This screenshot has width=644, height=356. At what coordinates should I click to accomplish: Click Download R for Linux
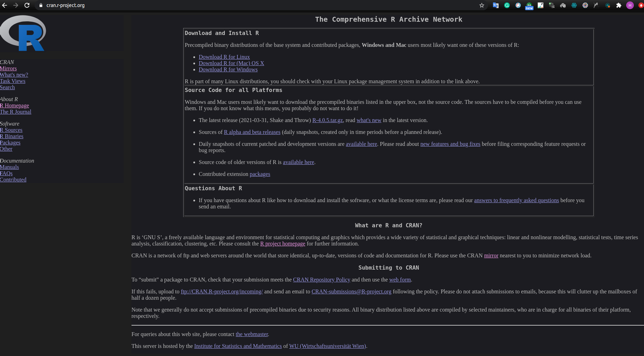pyautogui.click(x=224, y=57)
